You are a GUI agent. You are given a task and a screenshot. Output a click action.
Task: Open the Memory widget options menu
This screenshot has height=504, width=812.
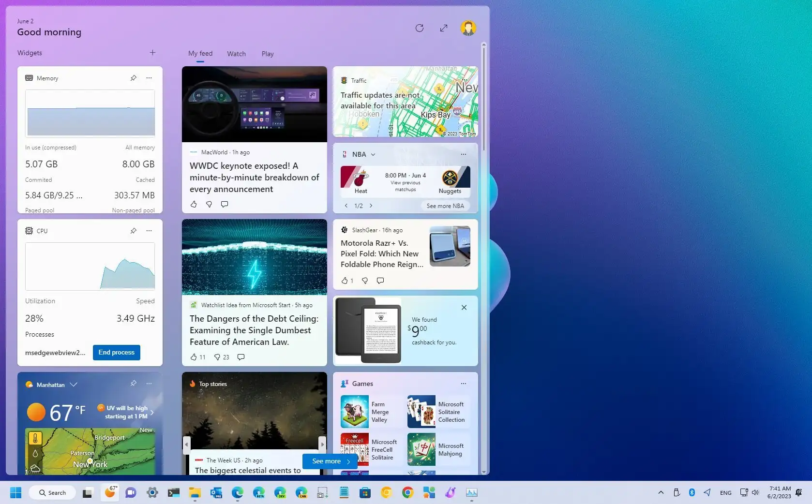(149, 78)
